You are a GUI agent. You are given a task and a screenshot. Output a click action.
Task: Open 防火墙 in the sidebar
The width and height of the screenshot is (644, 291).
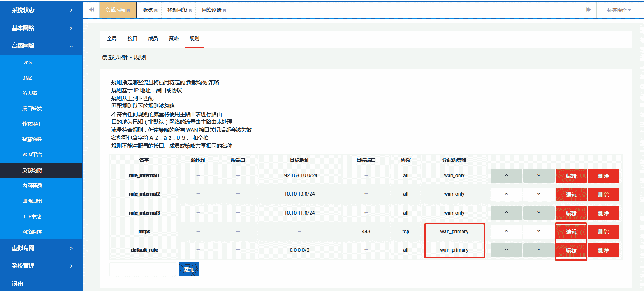[x=29, y=93]
